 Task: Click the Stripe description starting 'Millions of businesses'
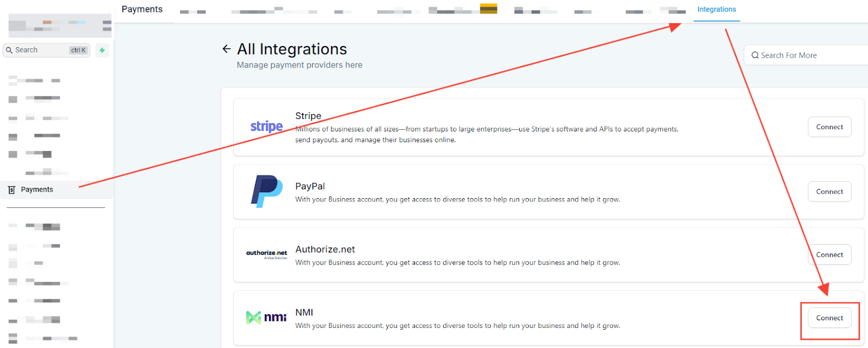click(x=487, y=135)
